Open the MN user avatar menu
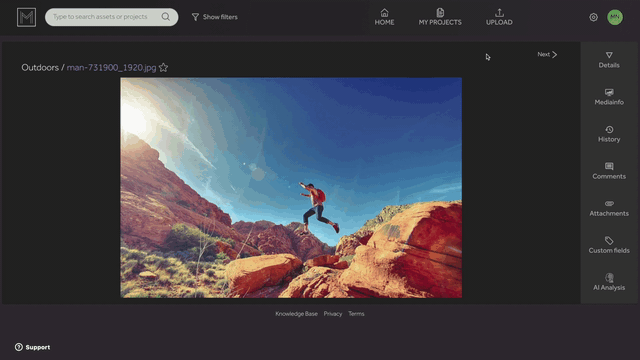This screenshot has height=360, width=640. pyautogui.click(x=615, y=17)
